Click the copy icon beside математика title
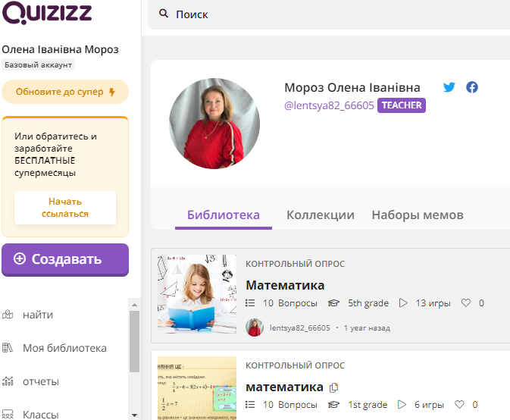 (333, 387)
